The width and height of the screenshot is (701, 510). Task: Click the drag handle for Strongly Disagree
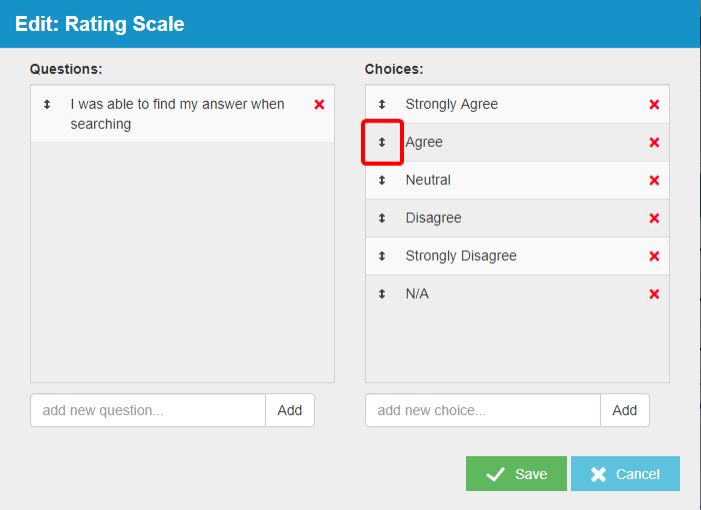(381, 256)
